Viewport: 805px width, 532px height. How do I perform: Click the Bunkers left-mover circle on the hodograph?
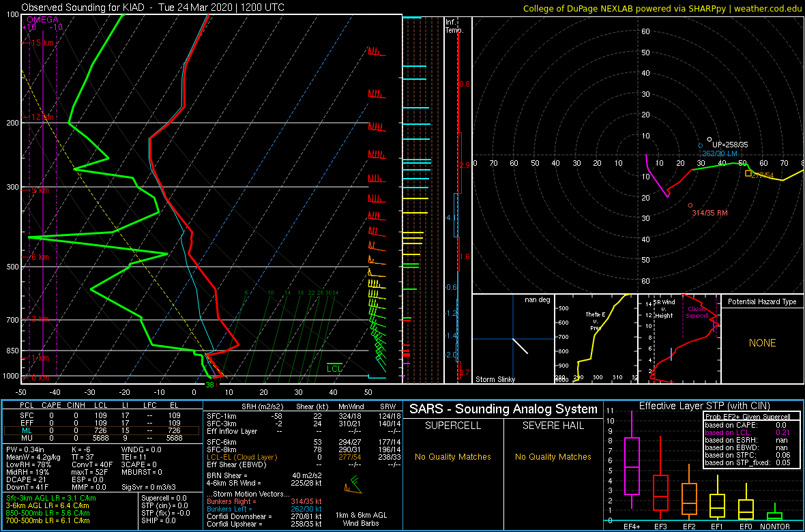700,146
